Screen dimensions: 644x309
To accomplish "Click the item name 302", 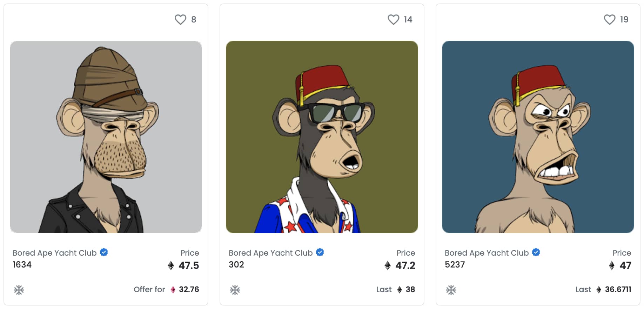I will 236,265.
